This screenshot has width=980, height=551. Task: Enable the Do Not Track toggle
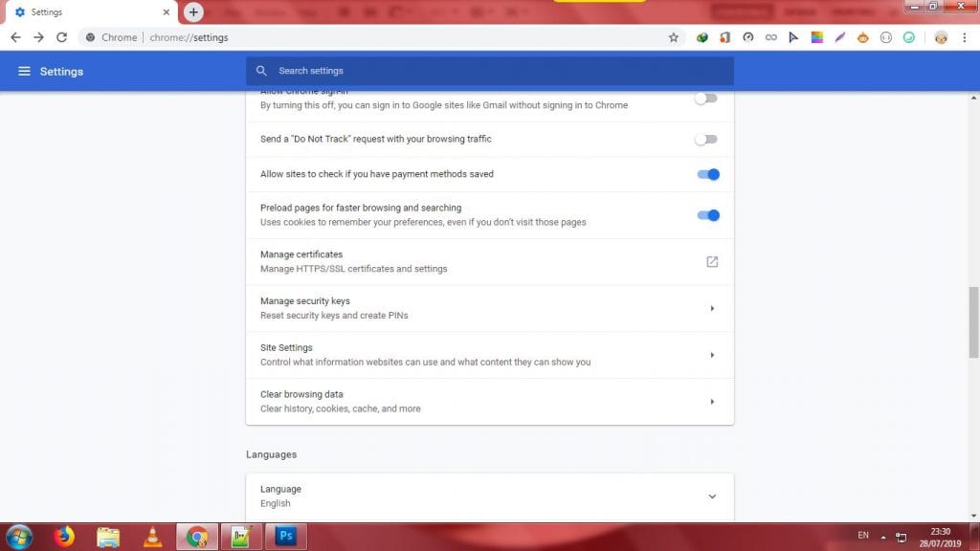706,140
